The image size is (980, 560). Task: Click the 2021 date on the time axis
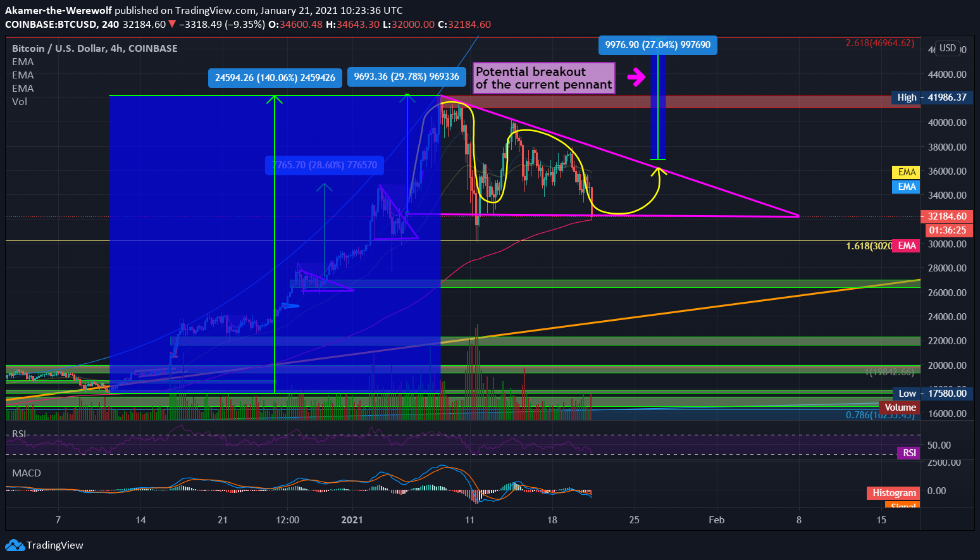(x=352, y=520)
